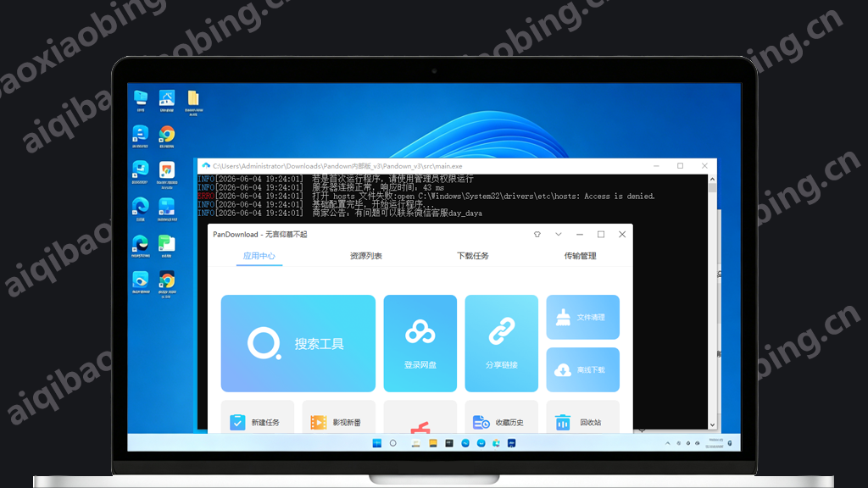Click the first INFO line in the console
This screenshot has width=868, height=488.
[x=336, y=179]
